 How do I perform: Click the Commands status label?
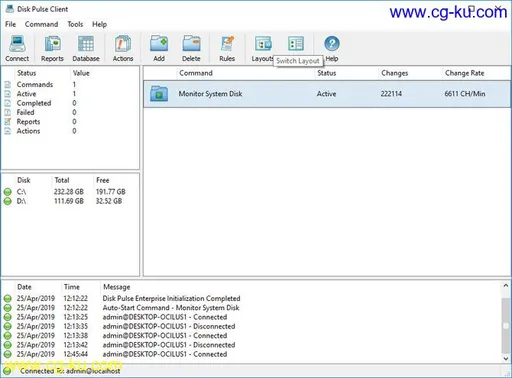35,84
